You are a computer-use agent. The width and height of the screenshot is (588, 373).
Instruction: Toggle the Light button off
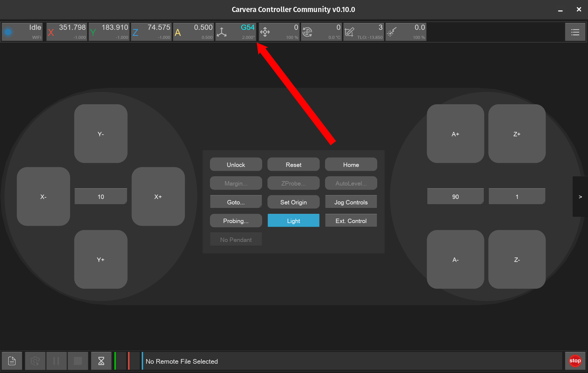[x=293, y=221]
